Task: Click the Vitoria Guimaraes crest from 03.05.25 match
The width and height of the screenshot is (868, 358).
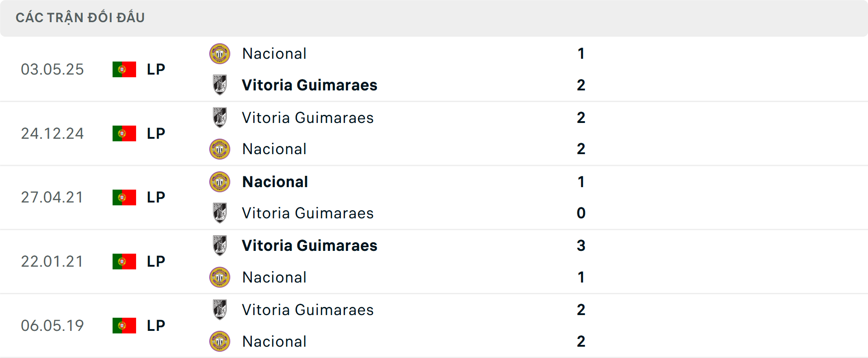Action: click(220, 85)
